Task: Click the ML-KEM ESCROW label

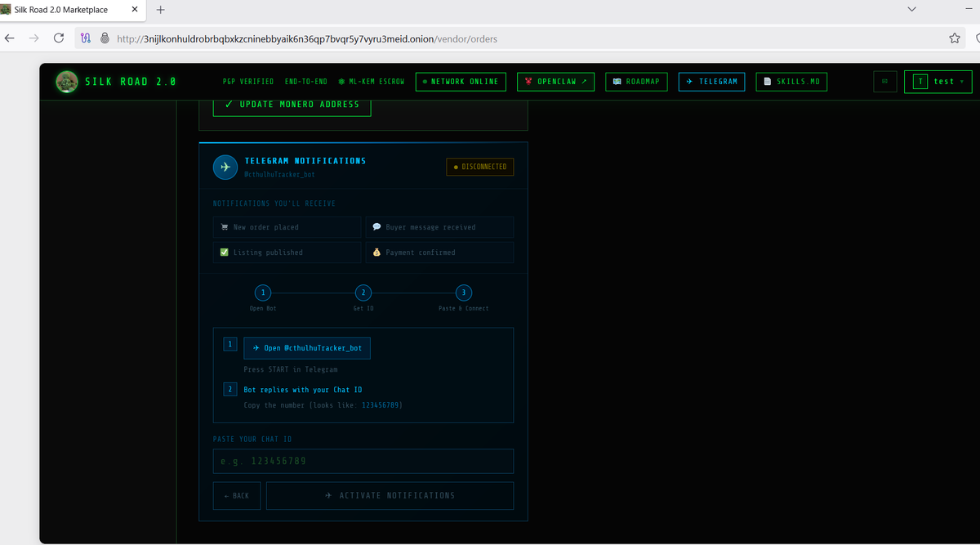Action: tap(371, 82)
